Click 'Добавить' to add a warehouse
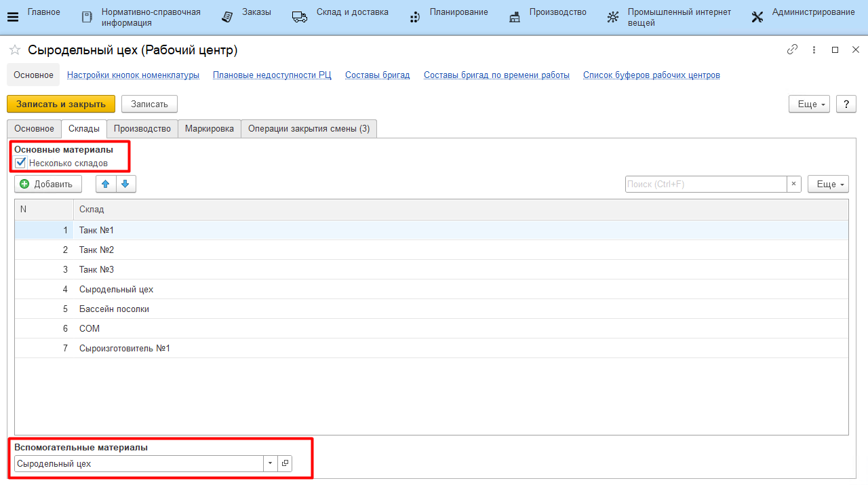 point(47,184)
